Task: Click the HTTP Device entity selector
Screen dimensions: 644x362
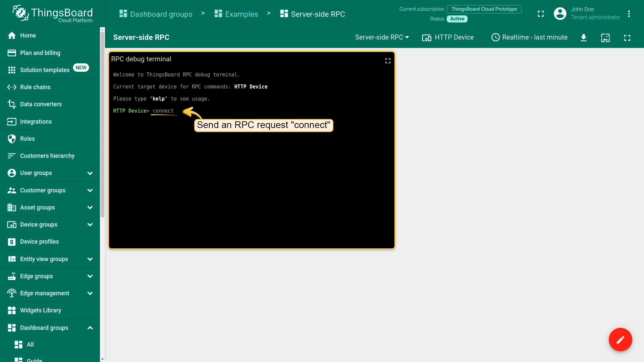Action: (x=448, y=37)
